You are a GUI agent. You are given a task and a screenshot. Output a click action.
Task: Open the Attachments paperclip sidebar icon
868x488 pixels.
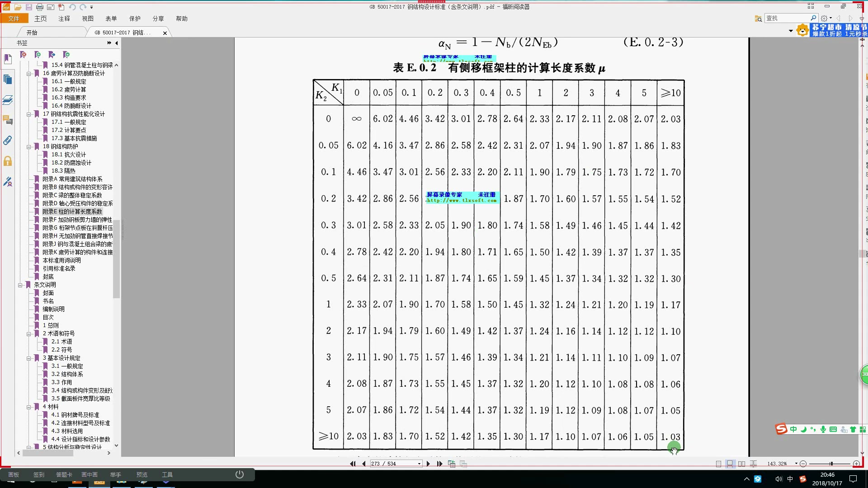(x=8, y=141)
